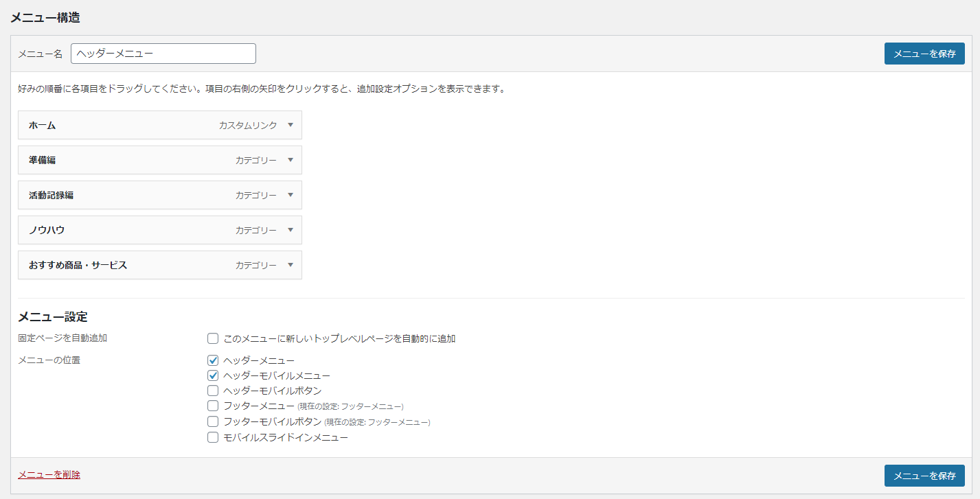Screen dimensions: 980x499
Task: Expand the ノウハウ category item arrow
Action: (290, 230)
